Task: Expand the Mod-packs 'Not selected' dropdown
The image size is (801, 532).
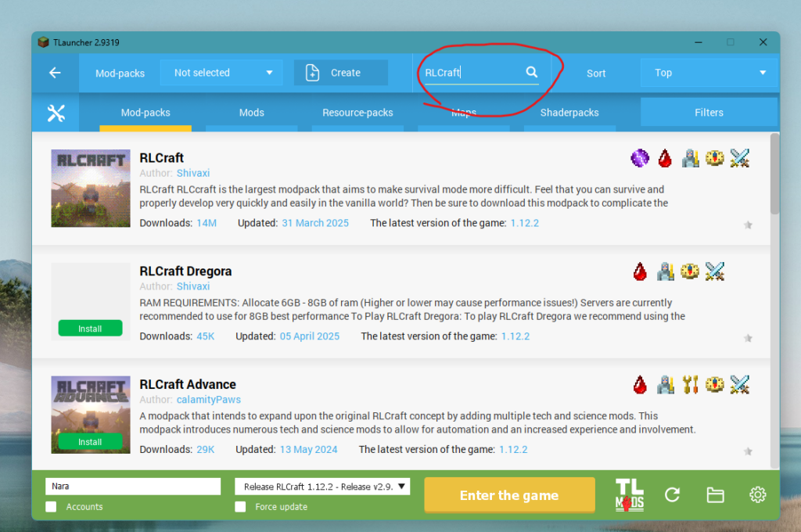Action: coord(221,73)
